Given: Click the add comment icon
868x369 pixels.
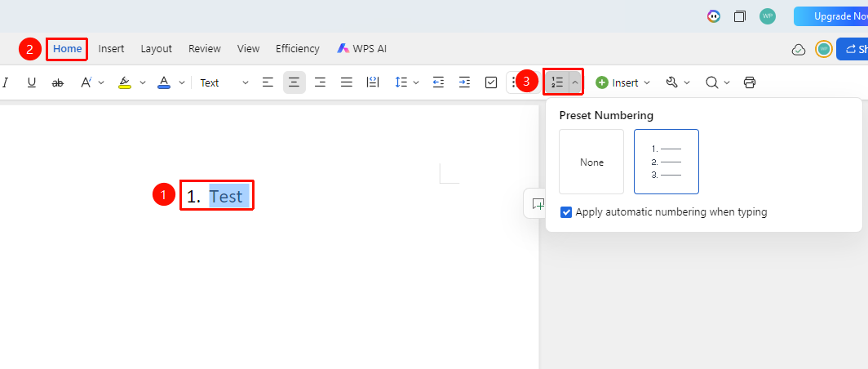Looking at the screenshot, I should tap(537, 204).
